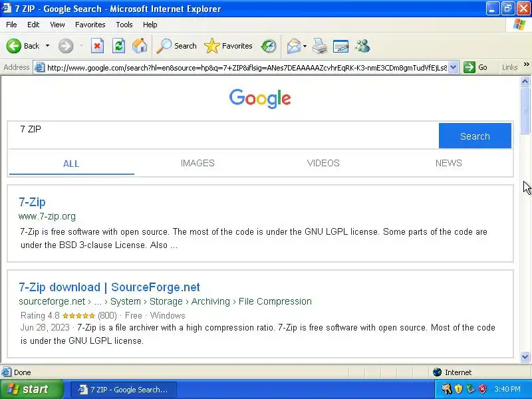Go to the Home page icon
This screenshot has height=399, width=532.
pos(140,46)
